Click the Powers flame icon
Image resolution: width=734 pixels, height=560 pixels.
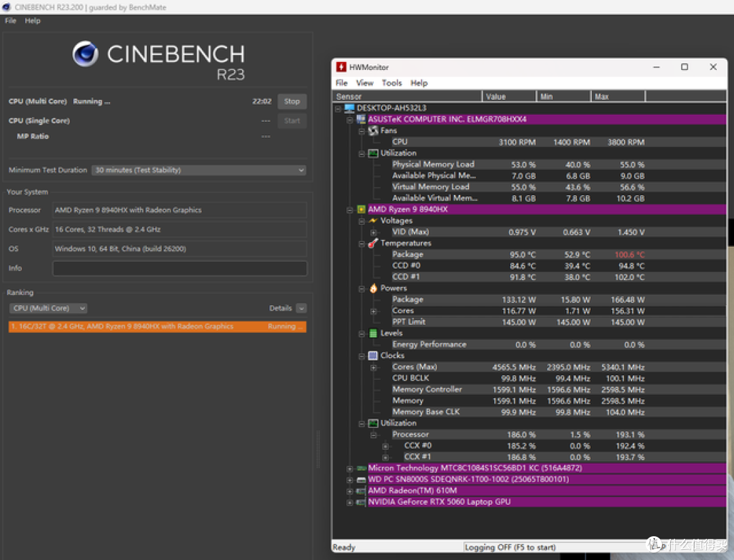pyautogui.click(x=373, y=288)
